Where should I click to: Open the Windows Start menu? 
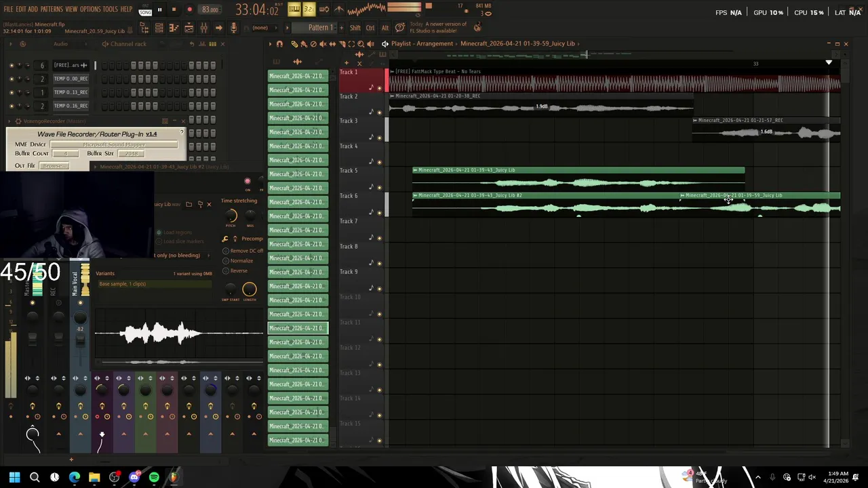(x=15, y=477)
